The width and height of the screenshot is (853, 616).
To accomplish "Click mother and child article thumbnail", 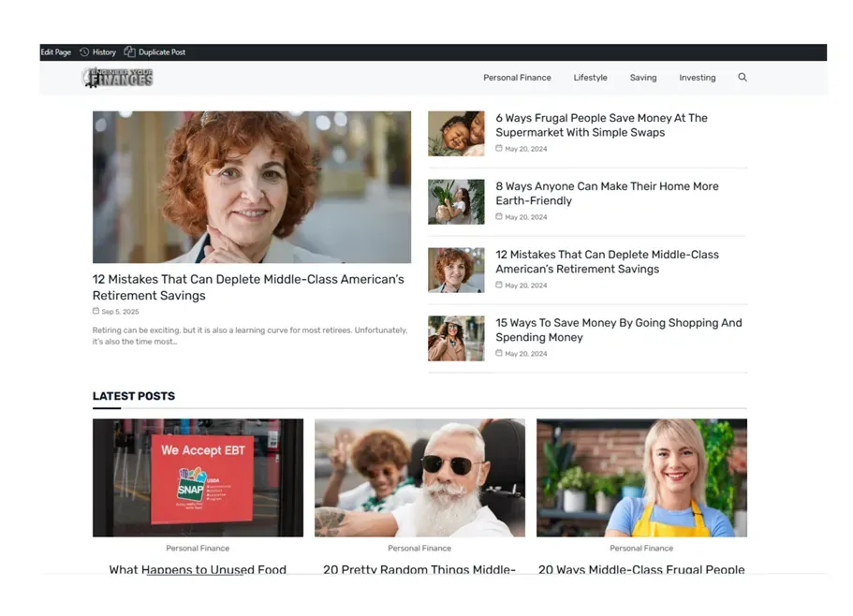I will tap(456, 134).
